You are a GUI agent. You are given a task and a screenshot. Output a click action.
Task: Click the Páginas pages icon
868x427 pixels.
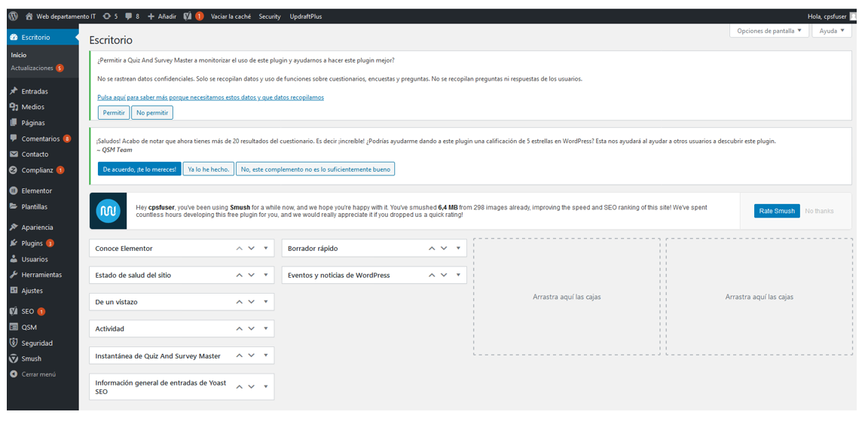[x=14, y=123]
